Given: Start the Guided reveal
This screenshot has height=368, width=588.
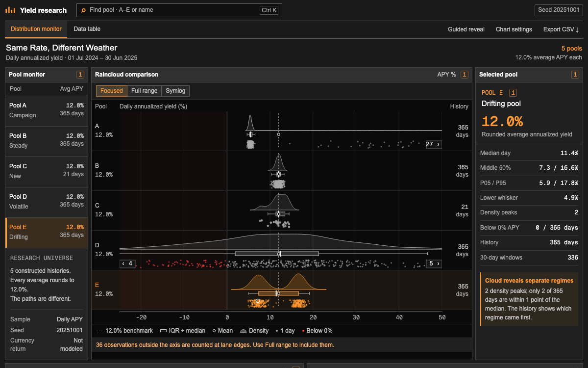Looking at the screenshot, I should [466, 29].
